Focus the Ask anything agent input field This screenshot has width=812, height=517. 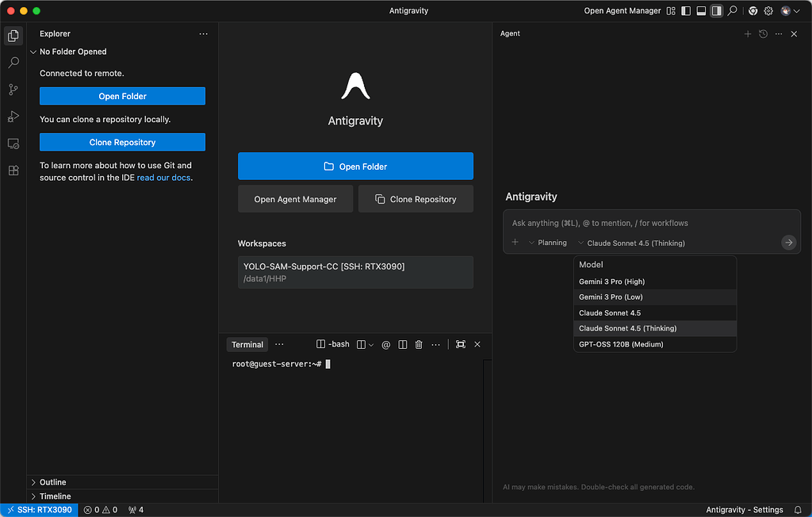[652, 224]
